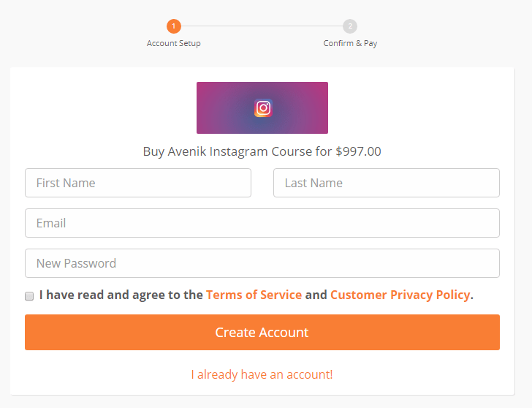Screen dimensions: 532x408
Task: Click 'I already have an account!' link
Action: [x=262, y=374]
